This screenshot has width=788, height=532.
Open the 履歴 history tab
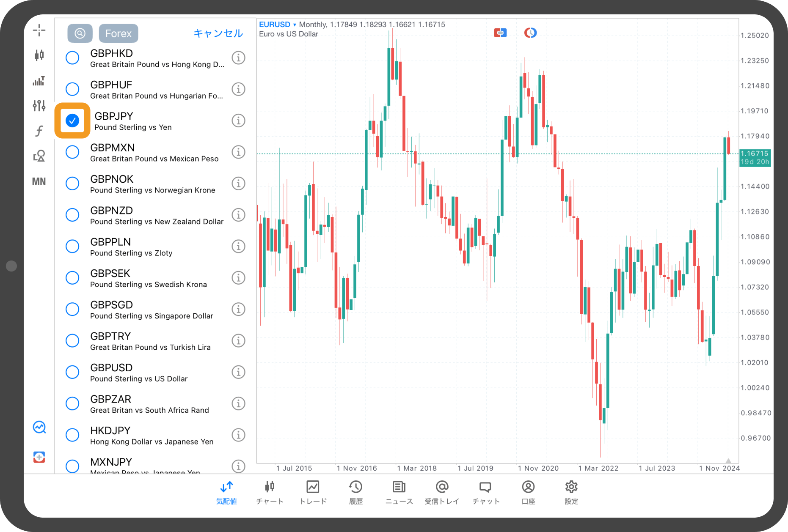(356, 492)
